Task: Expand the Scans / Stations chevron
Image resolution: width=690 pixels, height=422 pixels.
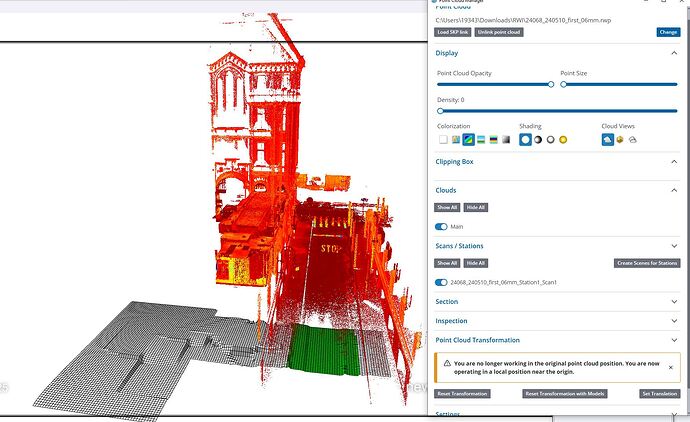Action: tap(674, 246)
